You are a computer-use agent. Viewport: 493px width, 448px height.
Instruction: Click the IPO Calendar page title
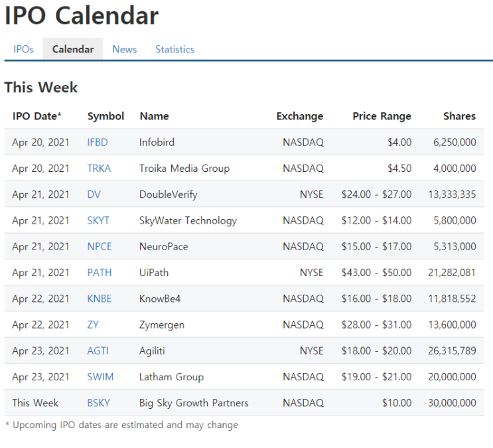[82, 16]
